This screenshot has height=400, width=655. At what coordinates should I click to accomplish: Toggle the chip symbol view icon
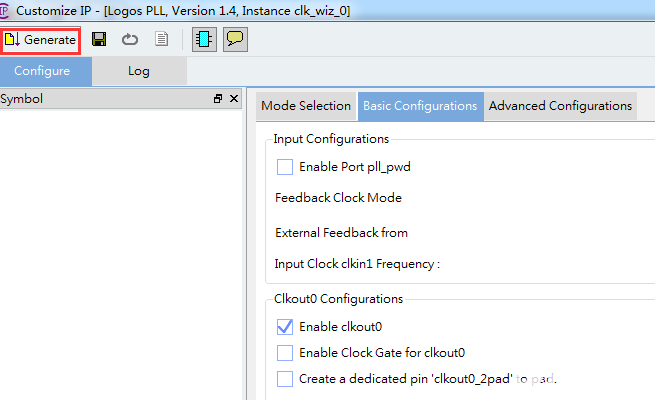(x=203, y=39)
